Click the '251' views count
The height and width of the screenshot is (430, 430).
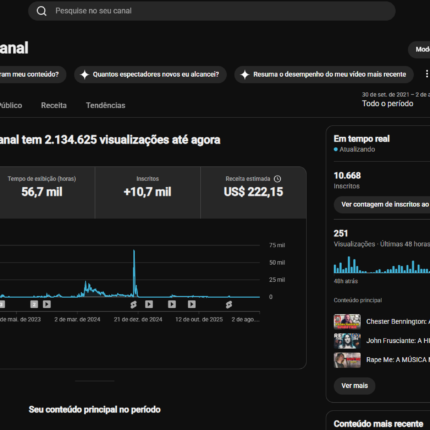pyautogui.click(x=341, y=233)
